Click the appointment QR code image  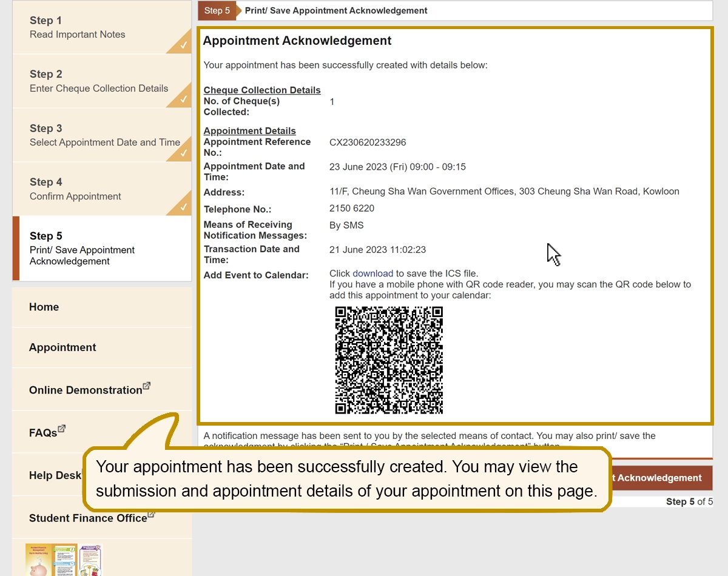tap(389, 360)
